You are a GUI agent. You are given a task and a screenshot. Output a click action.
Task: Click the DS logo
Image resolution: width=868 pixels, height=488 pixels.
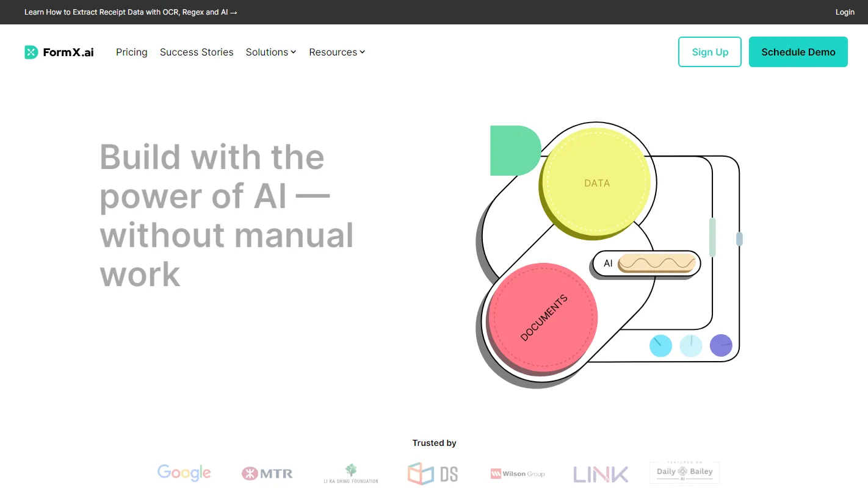click(433, 473)
